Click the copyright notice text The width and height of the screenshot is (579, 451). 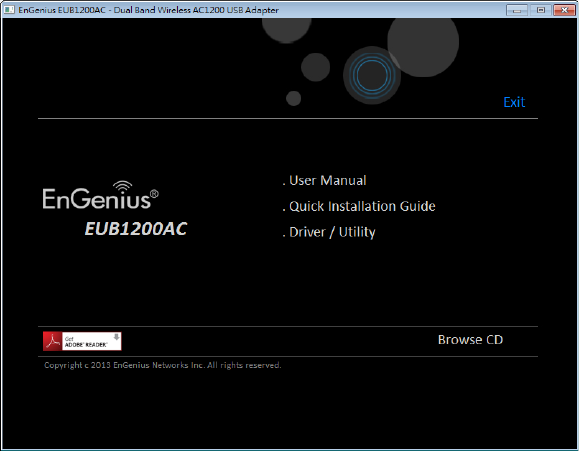pos(162,365)
